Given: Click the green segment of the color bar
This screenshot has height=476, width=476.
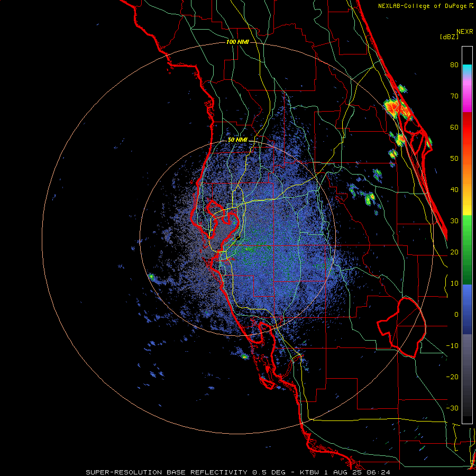Looking at the screenshot, I should click(x=467, y=250).
